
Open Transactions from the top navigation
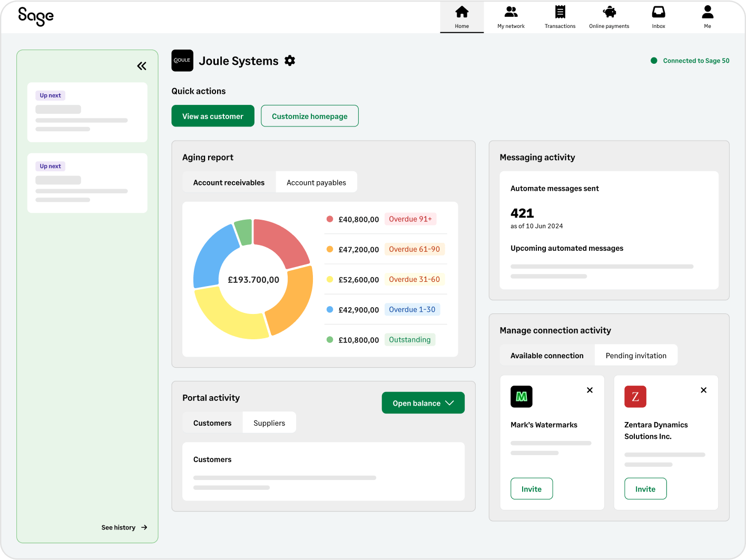560,12
